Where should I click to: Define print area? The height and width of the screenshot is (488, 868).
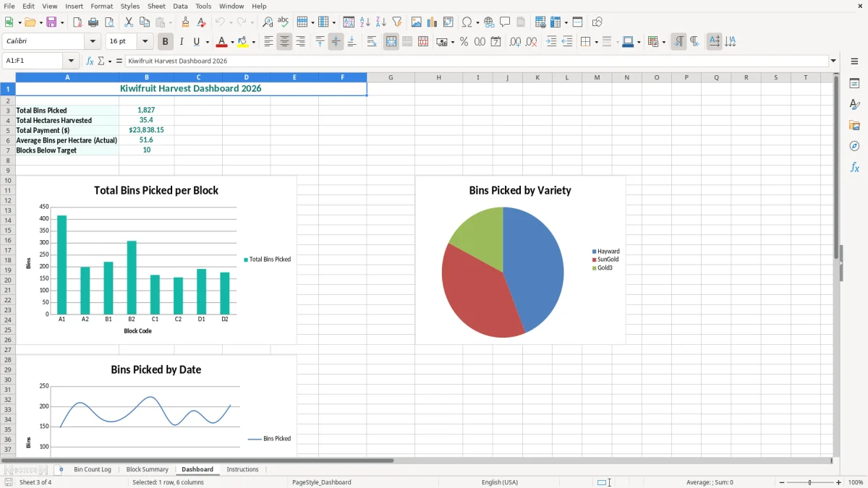pos(540,22)
